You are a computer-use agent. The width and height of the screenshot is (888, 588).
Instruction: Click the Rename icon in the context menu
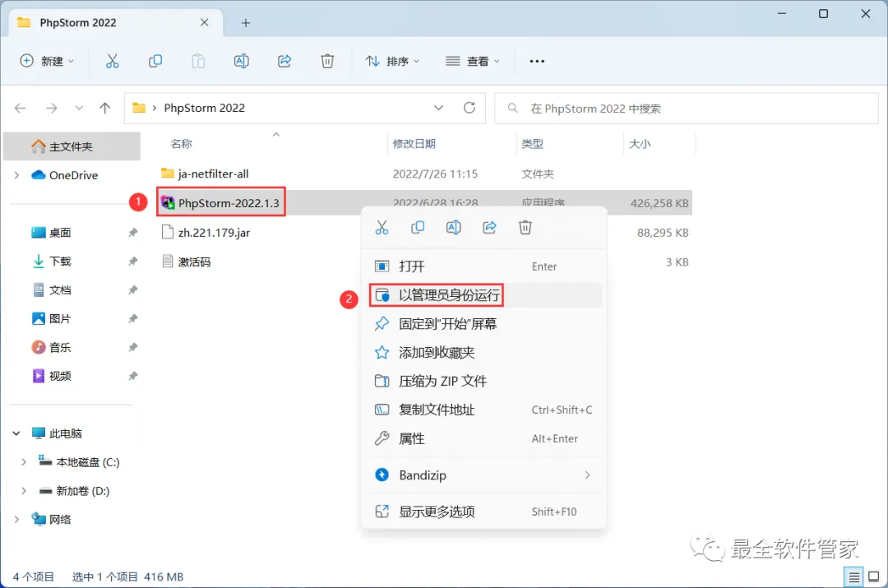point(454,228)
